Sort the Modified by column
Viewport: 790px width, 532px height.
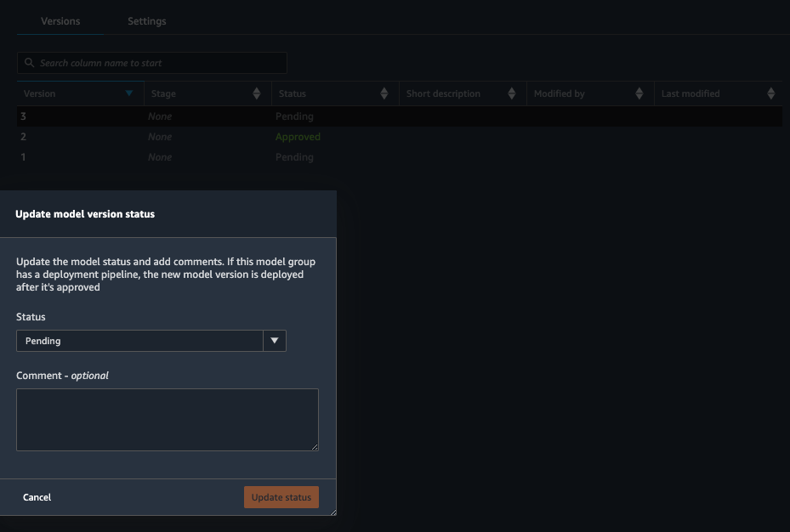(x=639, y=93)
